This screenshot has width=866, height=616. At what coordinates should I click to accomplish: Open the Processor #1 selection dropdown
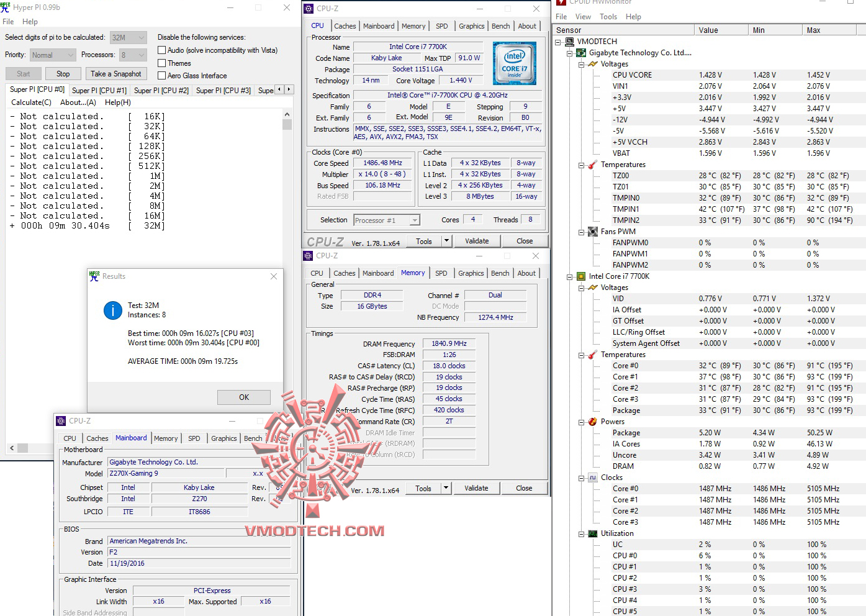pyautogui.click(x=387, y=220)
